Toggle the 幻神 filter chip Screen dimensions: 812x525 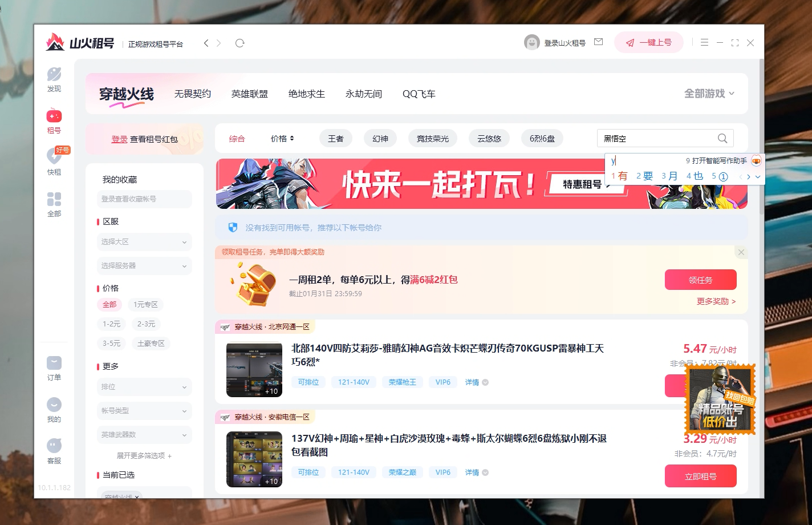tap(380, 139)
